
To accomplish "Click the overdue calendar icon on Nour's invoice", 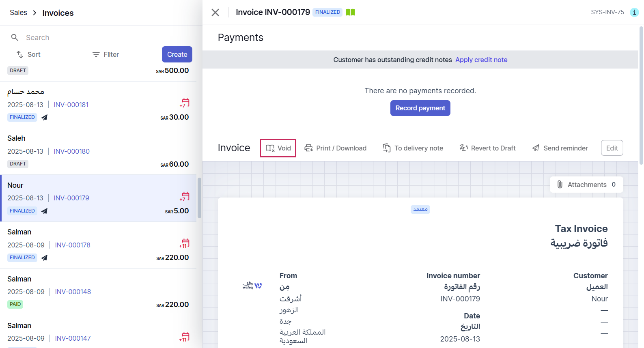I will click(185, 197).
